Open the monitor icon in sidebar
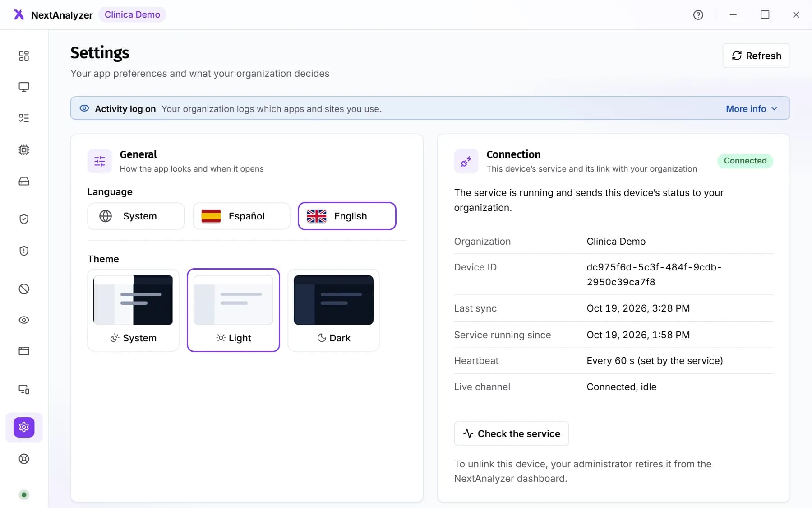 point(24,87)
